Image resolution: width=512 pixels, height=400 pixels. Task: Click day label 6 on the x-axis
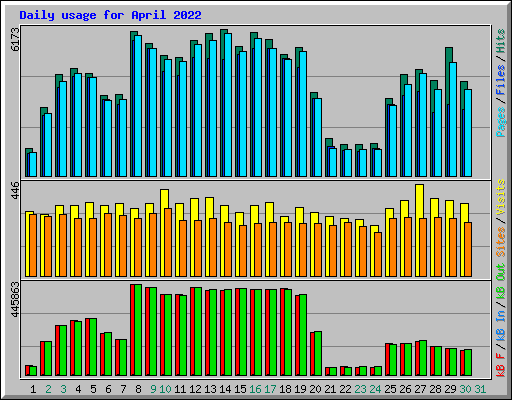[x=108, y=389]
